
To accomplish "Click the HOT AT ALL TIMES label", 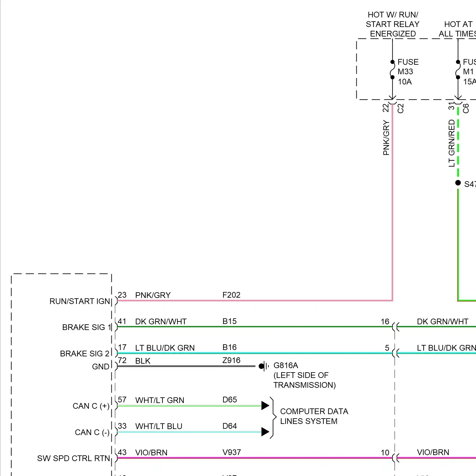I will click(x=458, y=29).
